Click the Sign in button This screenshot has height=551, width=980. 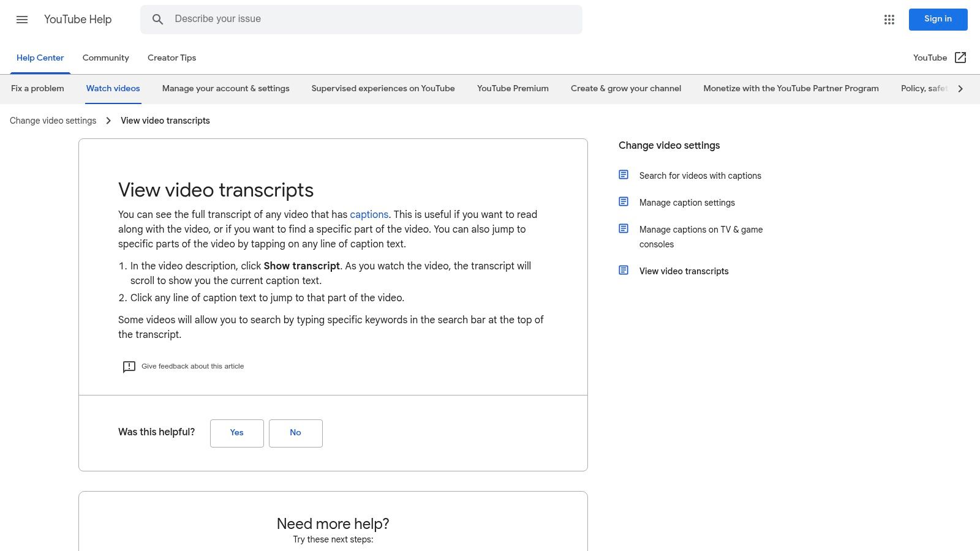tap(938, 19)
